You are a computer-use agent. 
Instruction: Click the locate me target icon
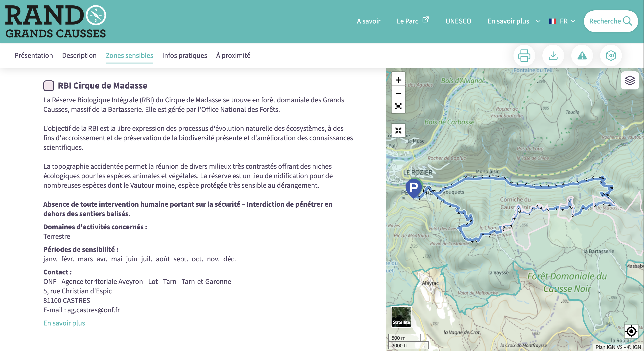pos(631,332)
